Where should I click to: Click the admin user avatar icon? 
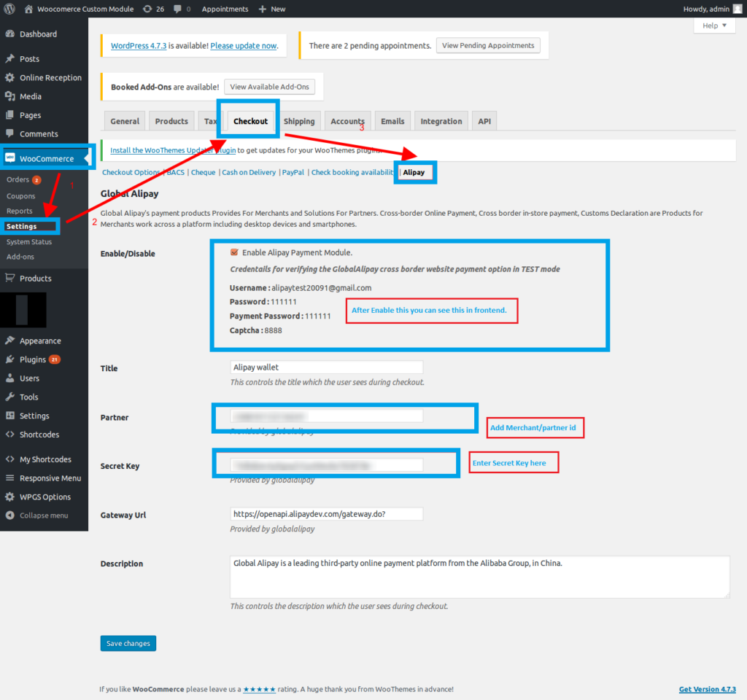click(x=737, y=9)
